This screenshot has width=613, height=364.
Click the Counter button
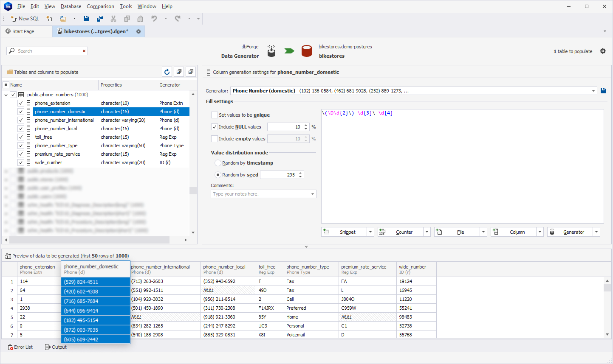[x=400, y=232]
